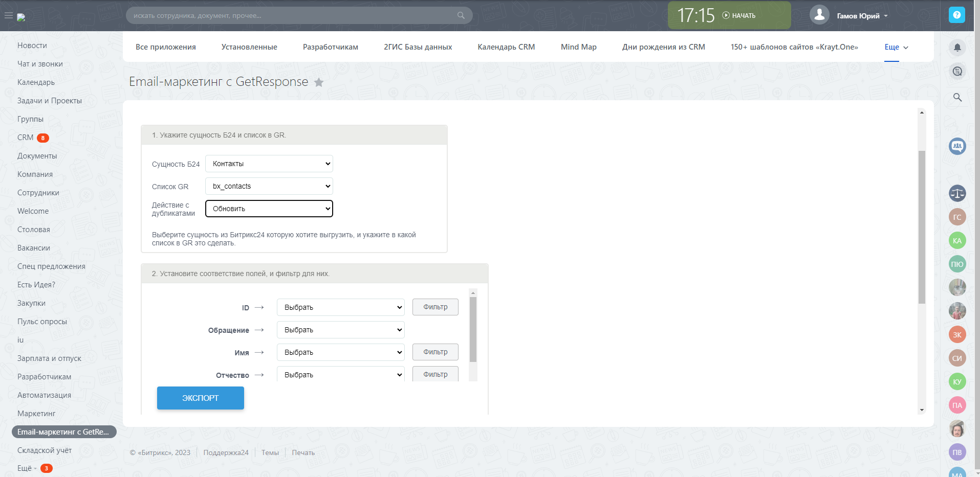
Task: Add app to favorites with star
Action: [319, 82]
